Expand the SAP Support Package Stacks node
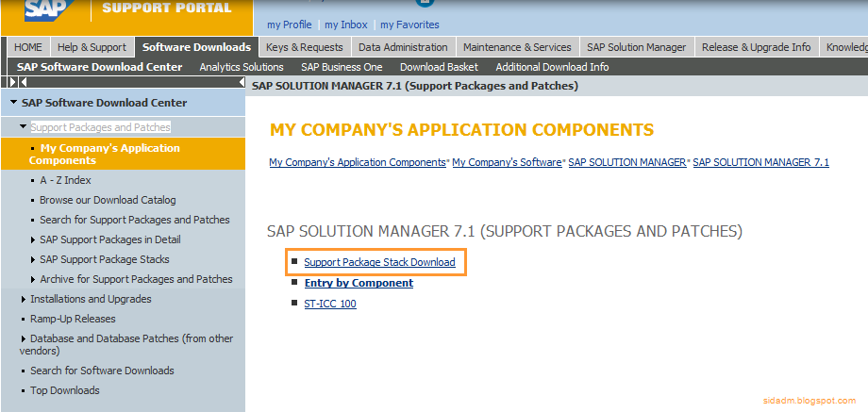 click(33, 259)
